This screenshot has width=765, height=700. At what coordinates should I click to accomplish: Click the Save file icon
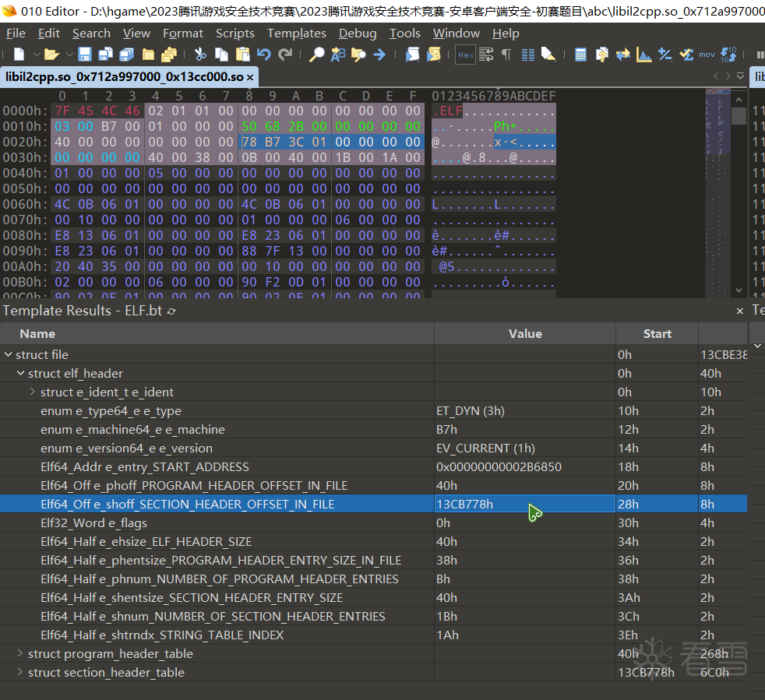tap(84, 55)
